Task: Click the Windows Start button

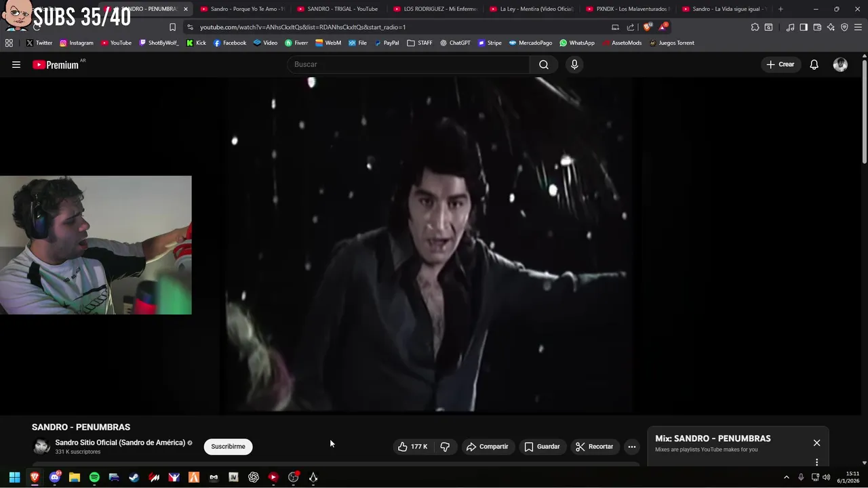Action: click(14, 477)
